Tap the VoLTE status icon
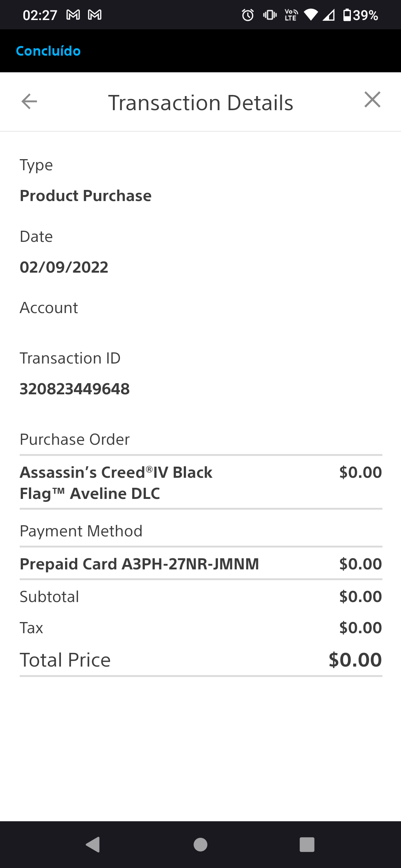 coord(291,15)
